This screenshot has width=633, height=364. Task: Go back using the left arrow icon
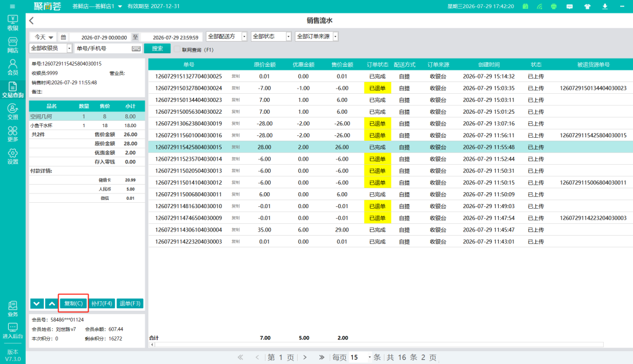(32, 21)
